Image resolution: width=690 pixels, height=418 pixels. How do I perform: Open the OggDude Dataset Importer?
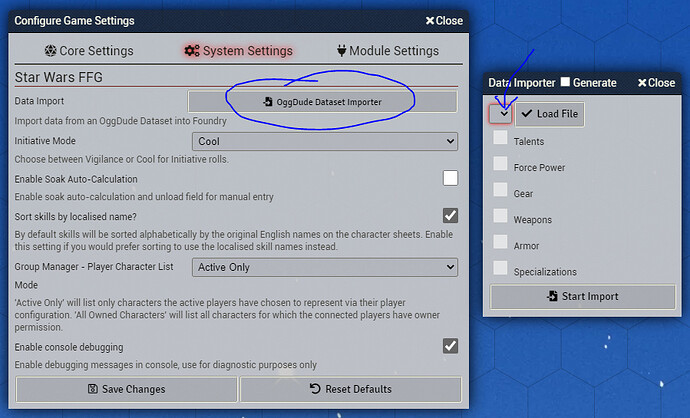[323, 102]
